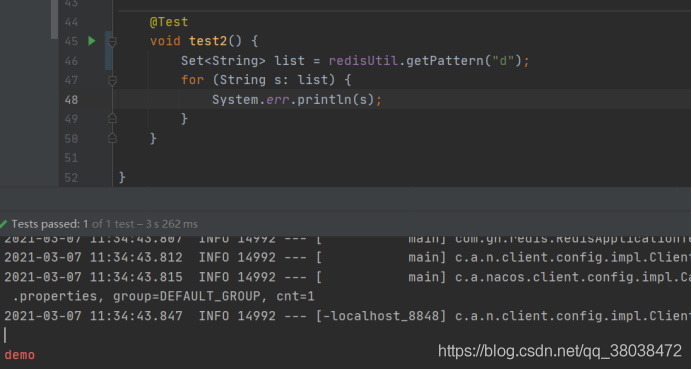
Task: Click "for (String s: list)" line
Action: (266, 80)
